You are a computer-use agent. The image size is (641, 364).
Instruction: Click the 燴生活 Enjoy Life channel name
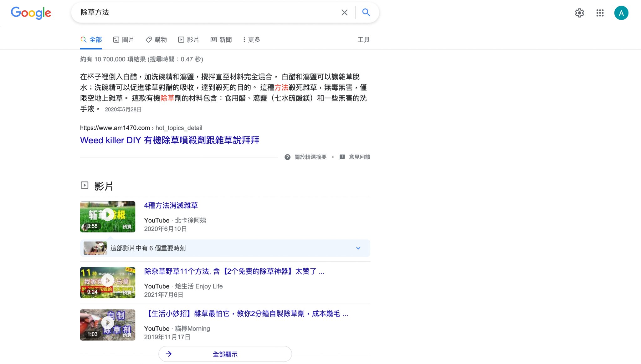pos(199,286)
